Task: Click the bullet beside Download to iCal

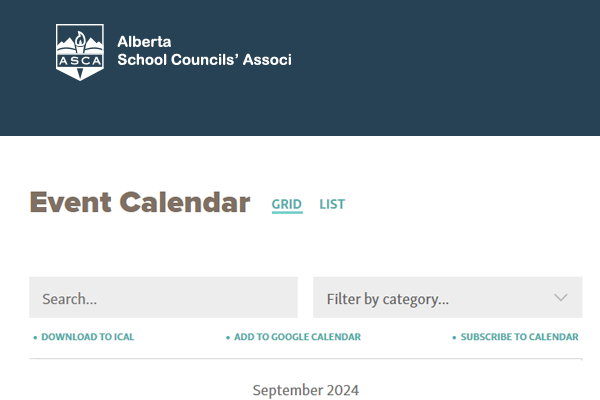Action: [x=35, y=338]
